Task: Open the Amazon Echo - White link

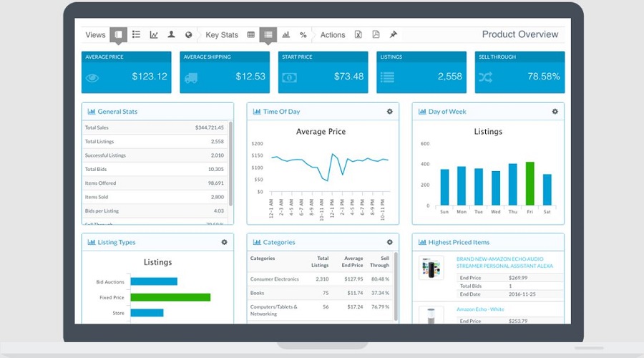Action: click(480, 309)
